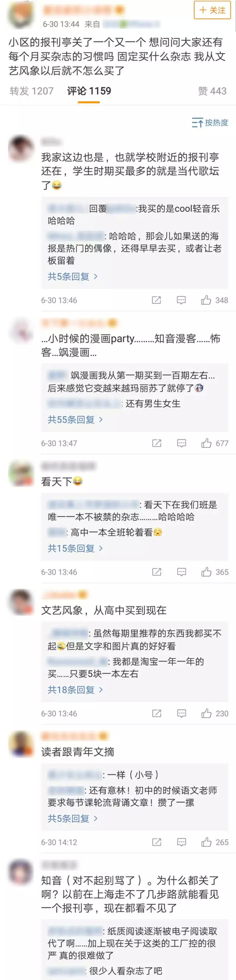This screenshot has width=236, height=980.
Task: Select the 评论 1159 tab
Action: 89,91
